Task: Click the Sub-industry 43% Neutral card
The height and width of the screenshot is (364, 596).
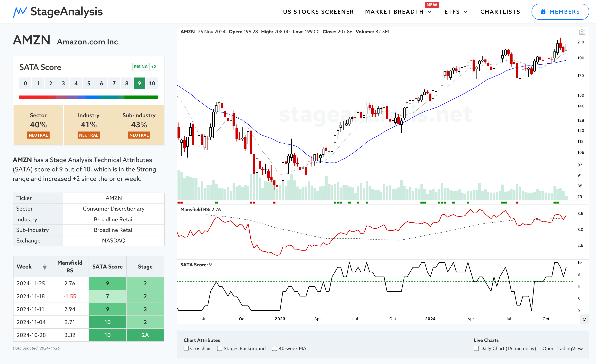Action: point(139,125)
